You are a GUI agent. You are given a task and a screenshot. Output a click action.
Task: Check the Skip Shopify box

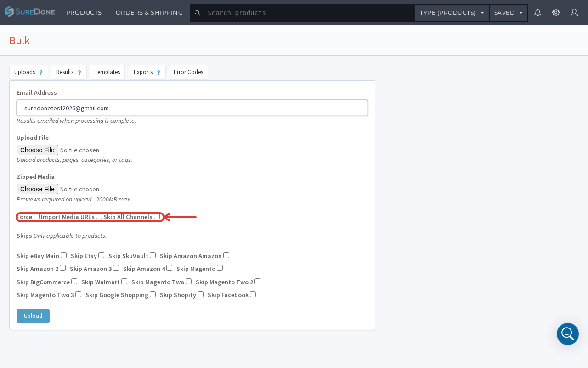(x=200, y=294)
